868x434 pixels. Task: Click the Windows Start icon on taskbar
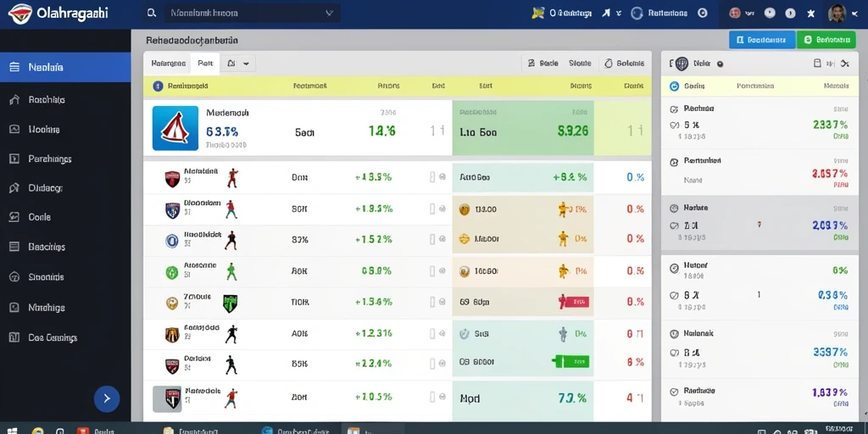[10, 430]
